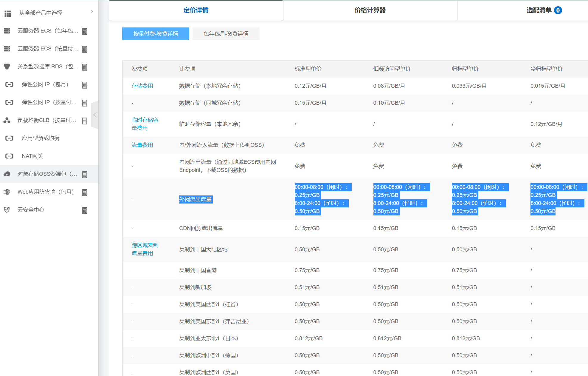Open the 选配清单 tab
The height and width of the screenshot is (376, 588).
coord(539,10)
